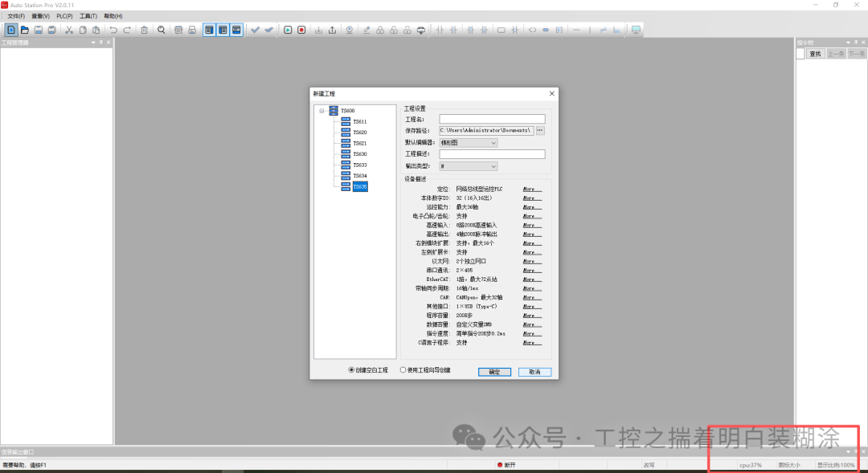Select TS633 in the device tree
The height and width of the screenshot is (473, 868).
pos(360,165)
